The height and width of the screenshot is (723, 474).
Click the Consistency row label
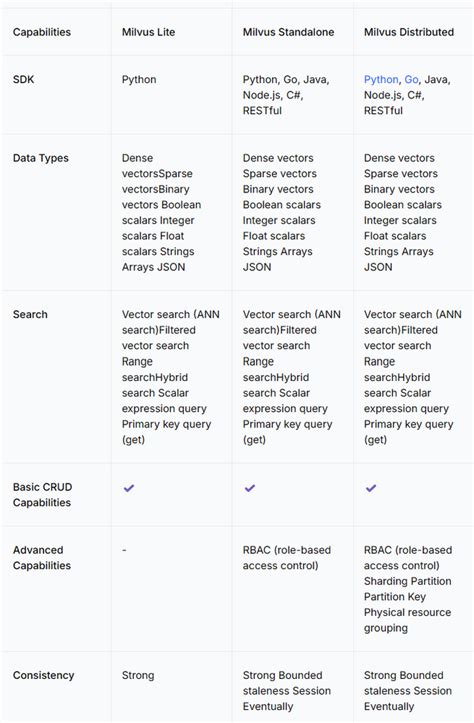point(43,676)
